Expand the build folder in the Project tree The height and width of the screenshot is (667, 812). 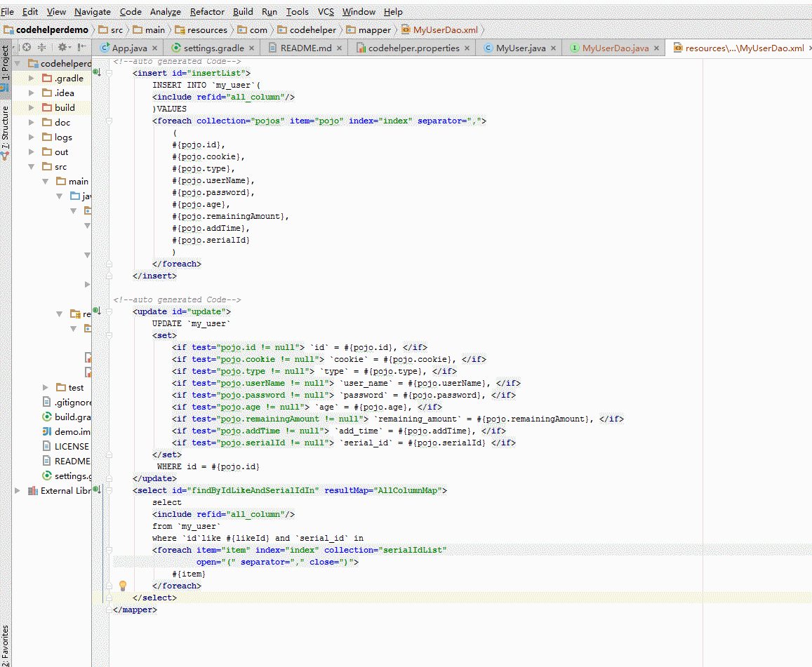30,107
